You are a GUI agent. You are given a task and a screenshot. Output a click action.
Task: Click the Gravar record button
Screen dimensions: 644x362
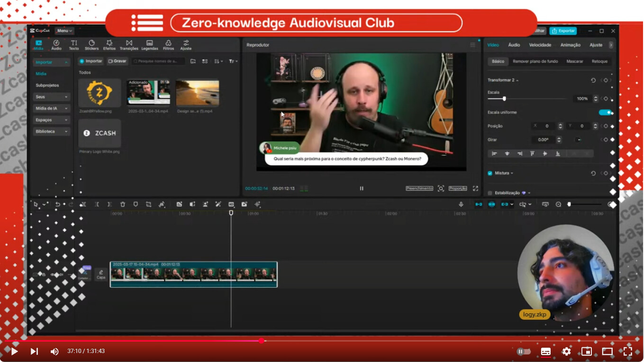click(x=117, y=61)
